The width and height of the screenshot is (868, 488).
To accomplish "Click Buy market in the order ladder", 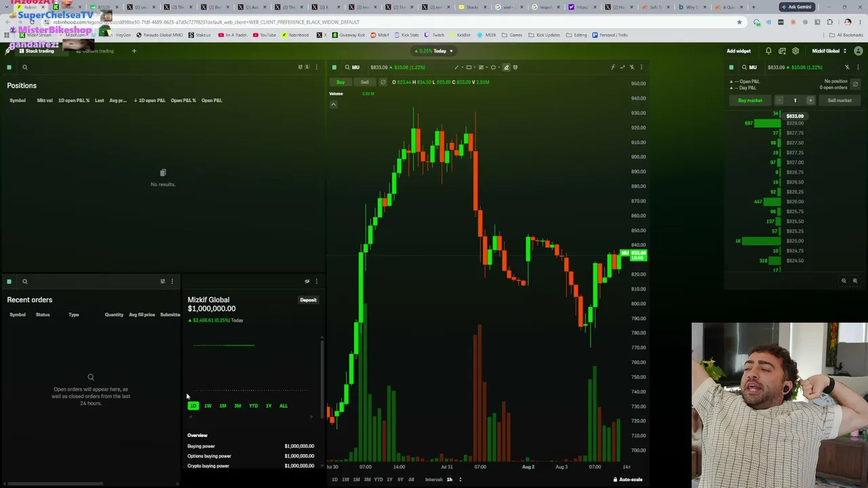I will pos(750,100).
